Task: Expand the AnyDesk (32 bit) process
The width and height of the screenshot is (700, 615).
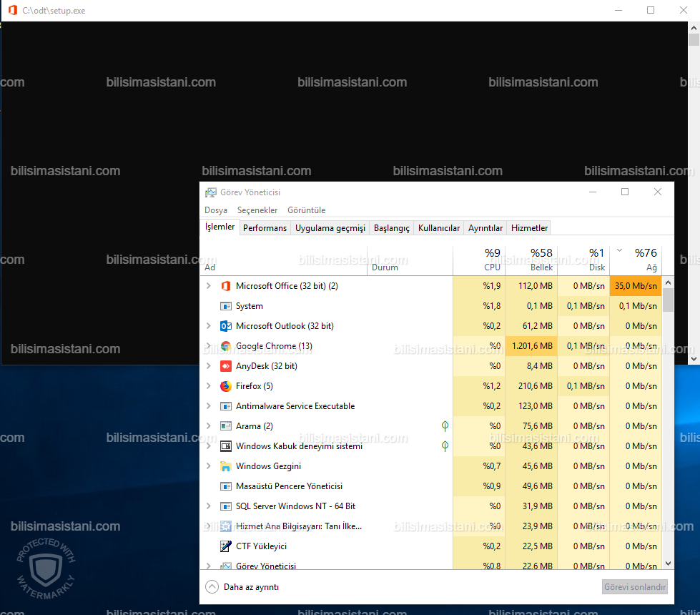Action: [x=209, y=366]
